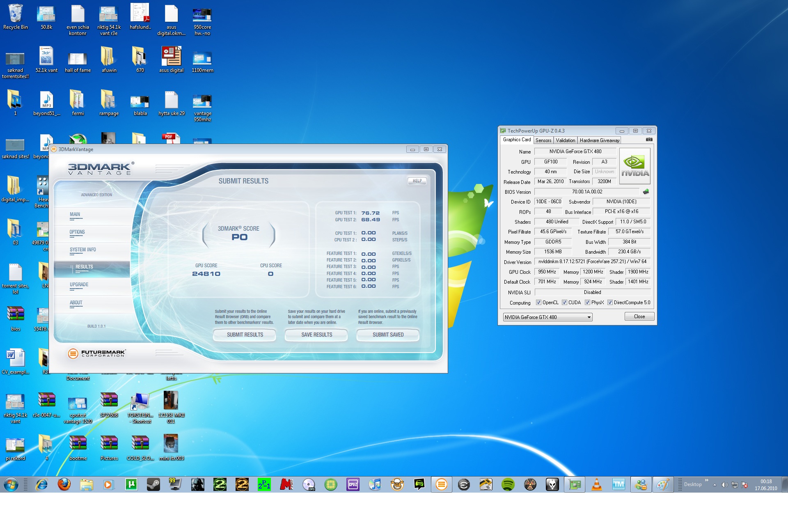
Task: Select the 'fermi' folder icon
Action: 78,103
